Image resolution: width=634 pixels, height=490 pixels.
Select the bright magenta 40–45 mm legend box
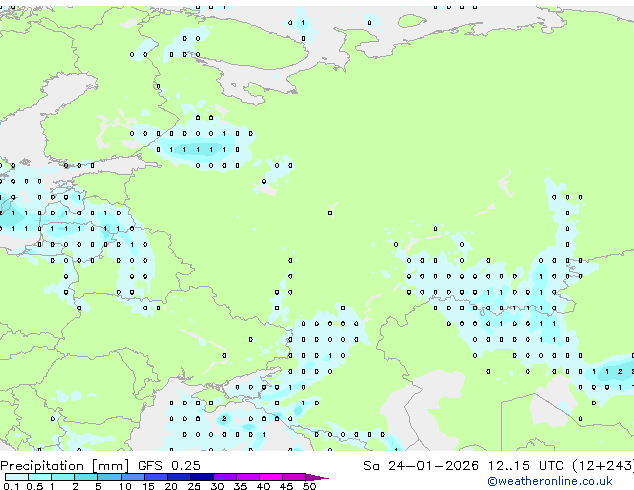(x=271, y=477)
